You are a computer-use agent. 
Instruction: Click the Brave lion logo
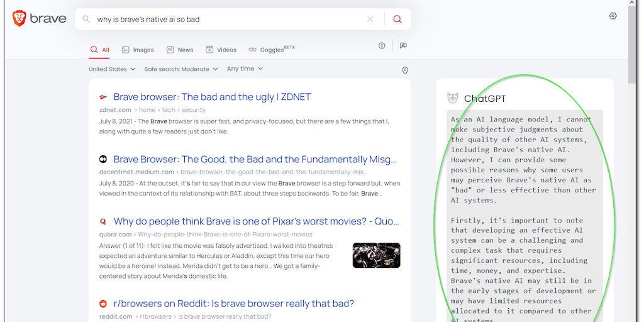[19, 18]
